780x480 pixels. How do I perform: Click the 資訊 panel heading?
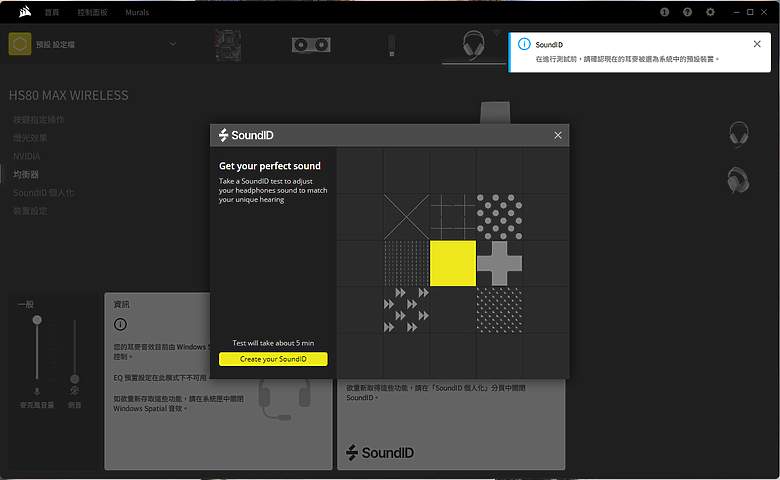pos(121,304)
